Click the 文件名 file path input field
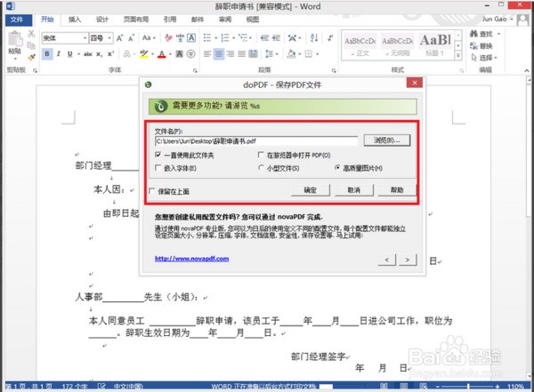Viewport: 534px width, 392px height. (x=255, y=140)
